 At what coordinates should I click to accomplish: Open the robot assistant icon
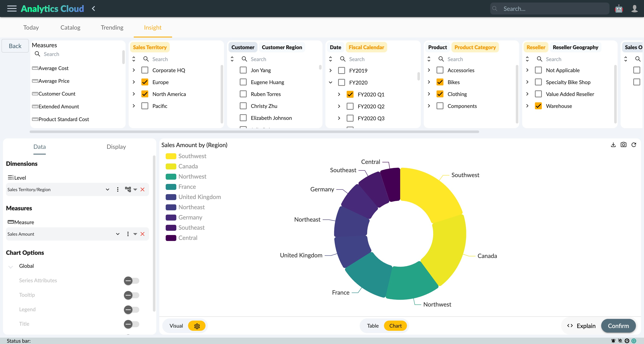[619, 9]
